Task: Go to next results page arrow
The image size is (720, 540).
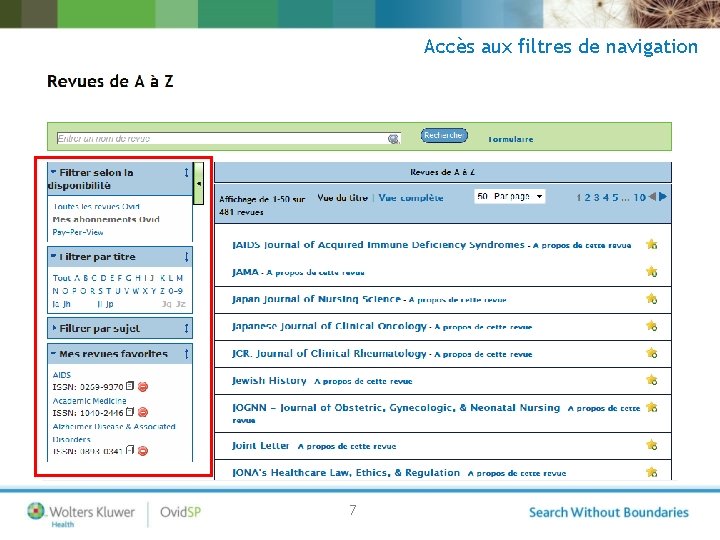Action: [x=663, y=197]
